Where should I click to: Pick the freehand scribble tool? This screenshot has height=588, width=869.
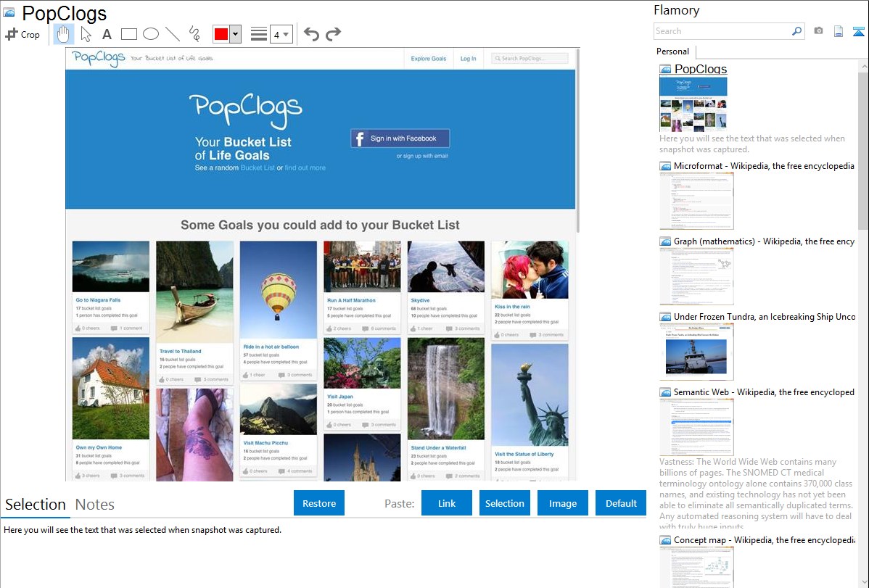(194, 34)
